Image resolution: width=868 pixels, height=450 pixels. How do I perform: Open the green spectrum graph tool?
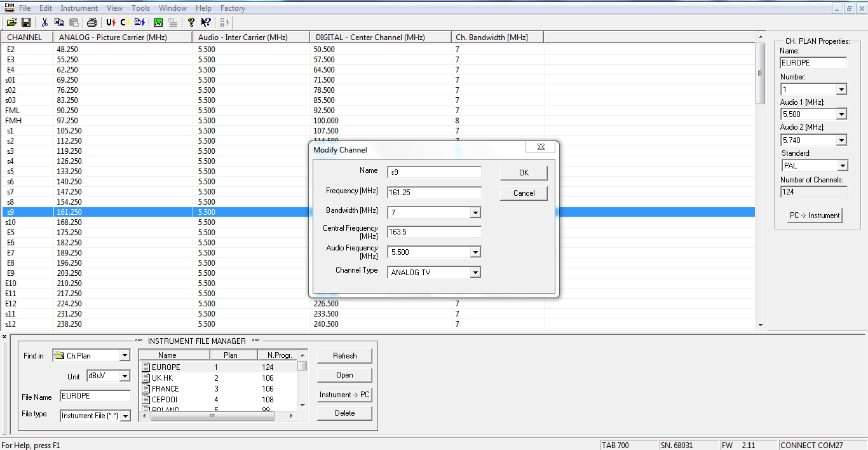tap(158, 22)
